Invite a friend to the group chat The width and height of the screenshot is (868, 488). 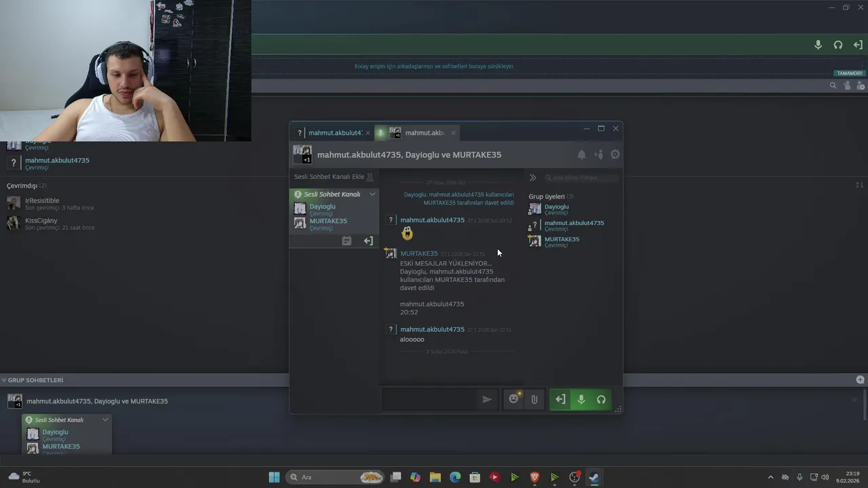pos(598,155)
